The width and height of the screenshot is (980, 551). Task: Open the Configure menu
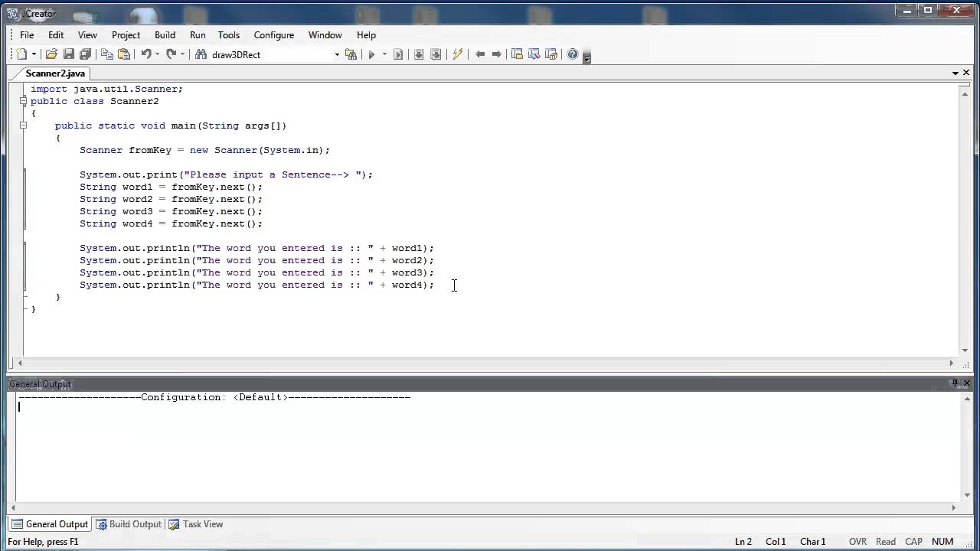click(274, 35)
